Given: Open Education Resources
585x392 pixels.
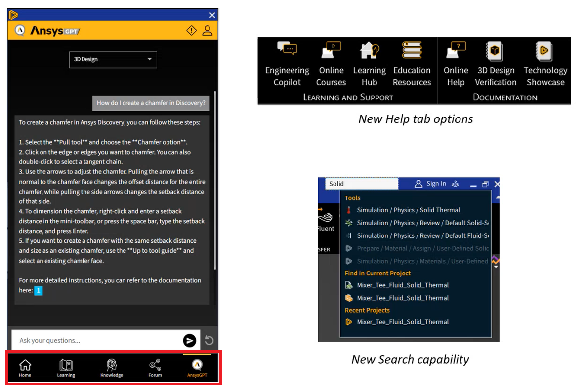Looking at the screenshot, I should click(412, 64).
